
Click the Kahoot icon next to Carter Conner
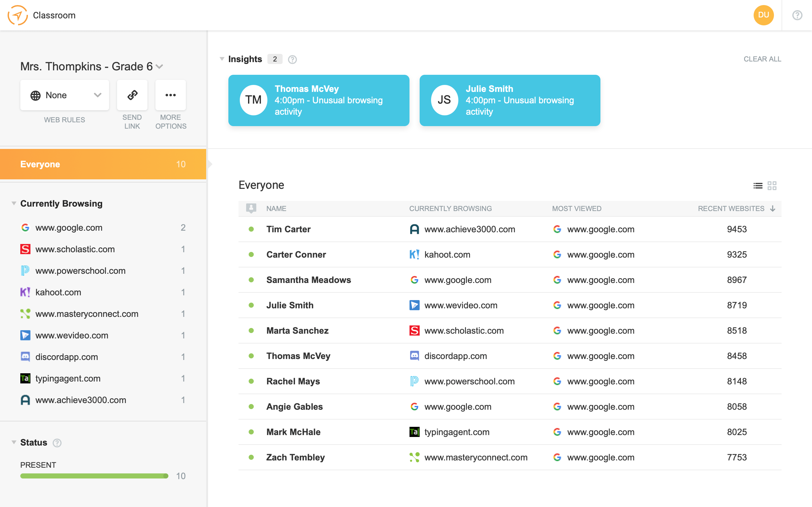415,254
